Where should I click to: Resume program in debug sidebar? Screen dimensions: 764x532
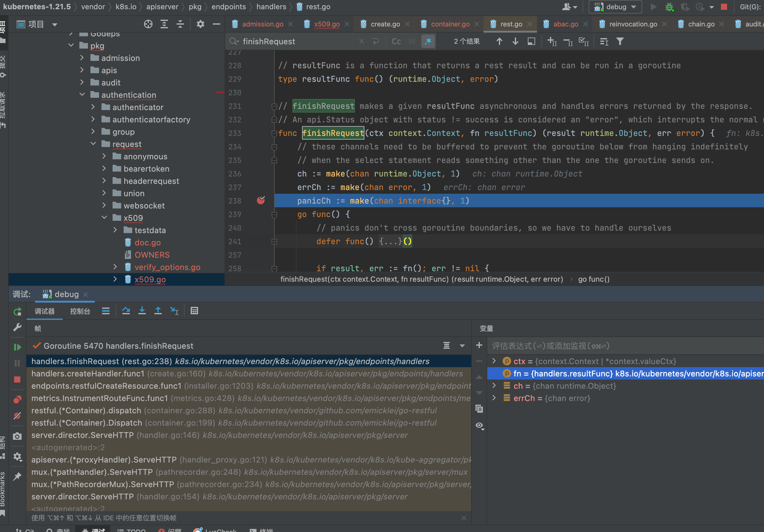click(x=17, y=347)
